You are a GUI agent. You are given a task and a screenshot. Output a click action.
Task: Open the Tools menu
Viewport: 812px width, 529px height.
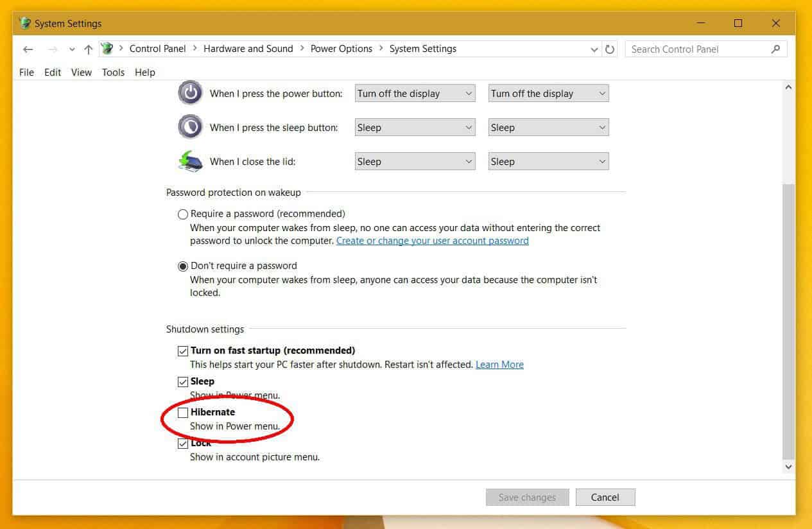click(113, 73)
